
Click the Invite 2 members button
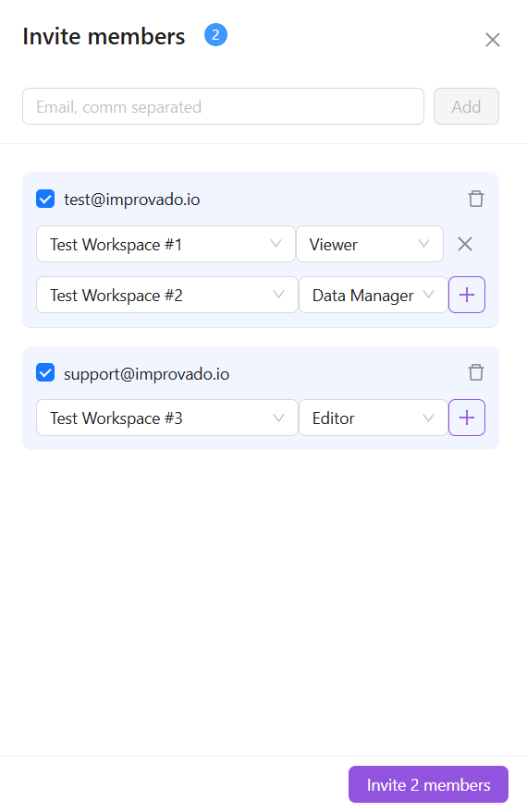[x=428, y=784]
